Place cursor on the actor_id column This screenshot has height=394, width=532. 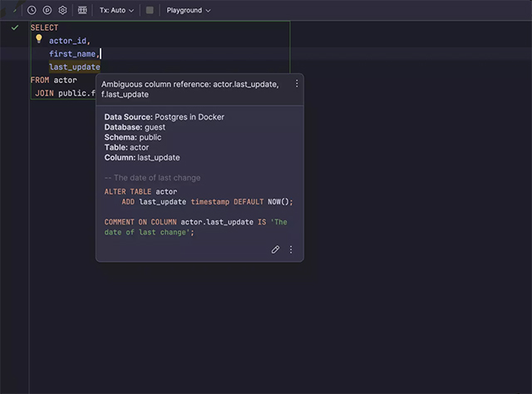click(x=68, y=41)
